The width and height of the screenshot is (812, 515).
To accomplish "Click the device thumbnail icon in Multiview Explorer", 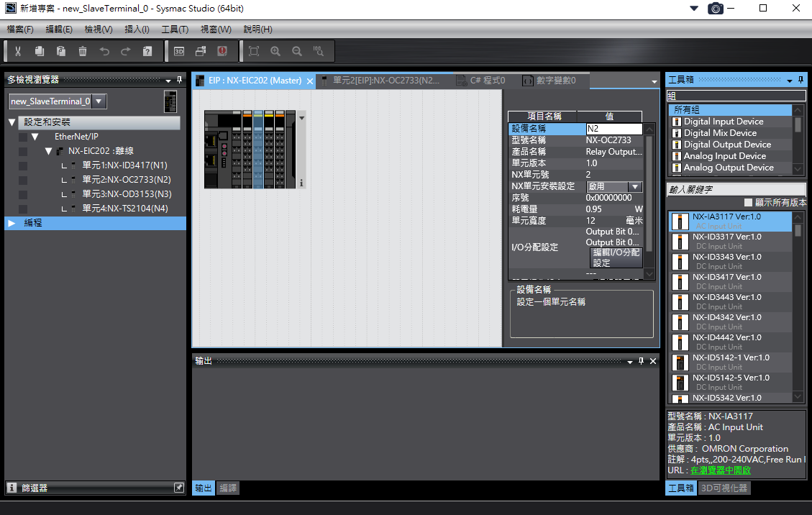I will (170, 101).
